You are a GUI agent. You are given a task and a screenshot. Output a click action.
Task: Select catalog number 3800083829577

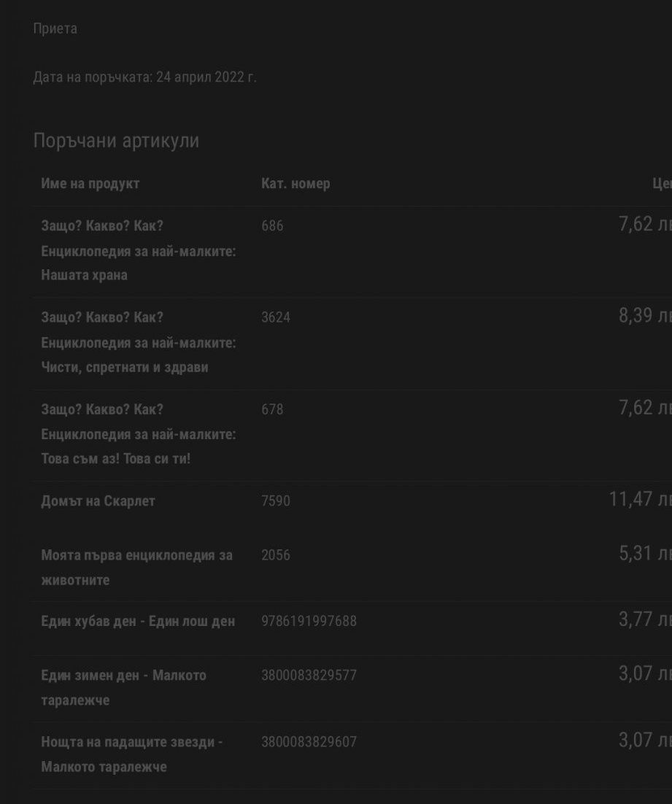tap(309, 676)
